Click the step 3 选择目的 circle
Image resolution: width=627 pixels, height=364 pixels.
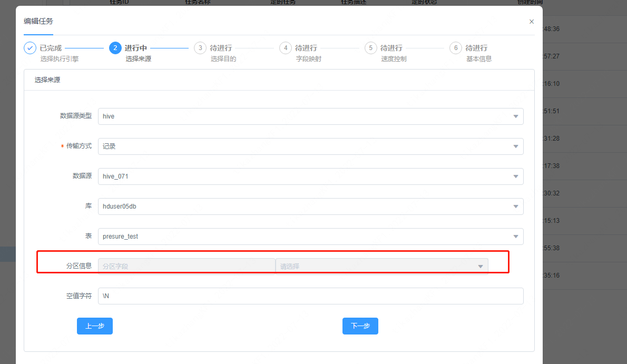[x=200, y=48]
